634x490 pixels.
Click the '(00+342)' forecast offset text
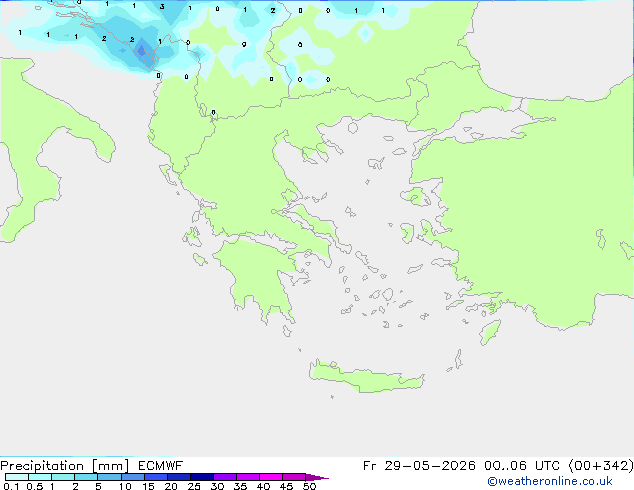[601, 466]
